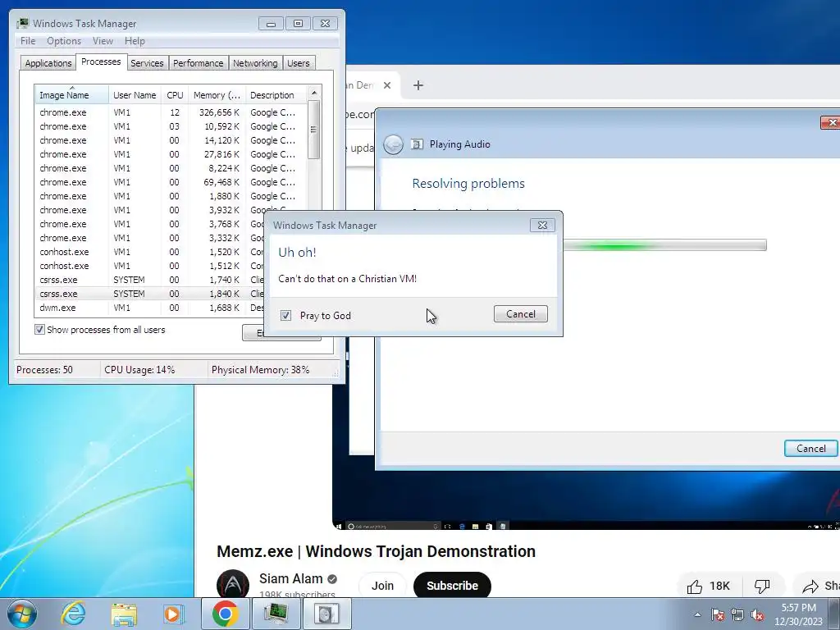840x630 pixels.
Task: Open the clock showing 5:57 PM
Action: click(798, 614)
